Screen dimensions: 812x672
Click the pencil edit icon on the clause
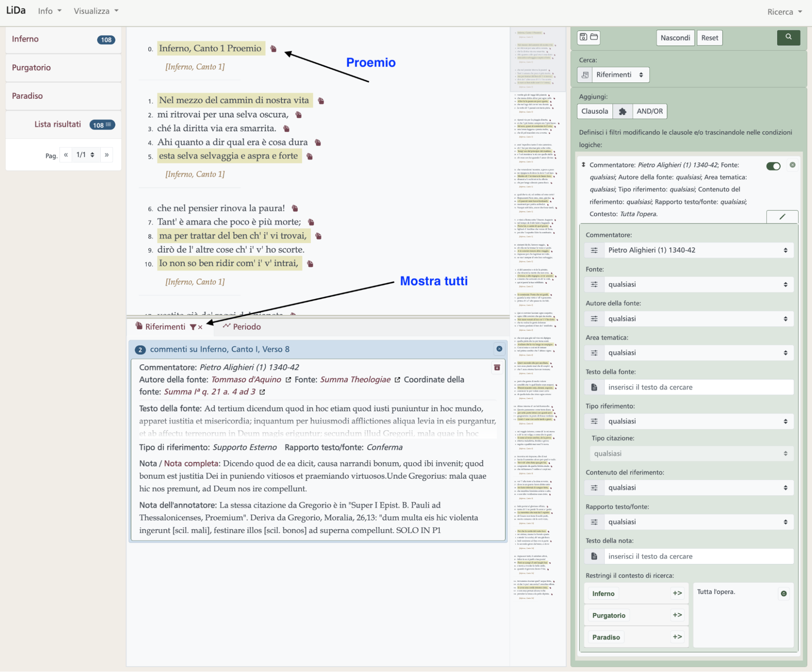point(782,217)
